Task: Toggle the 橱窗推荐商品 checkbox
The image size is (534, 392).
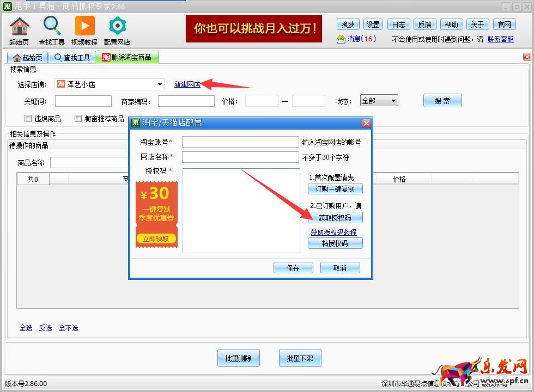Action: (78, 119)
